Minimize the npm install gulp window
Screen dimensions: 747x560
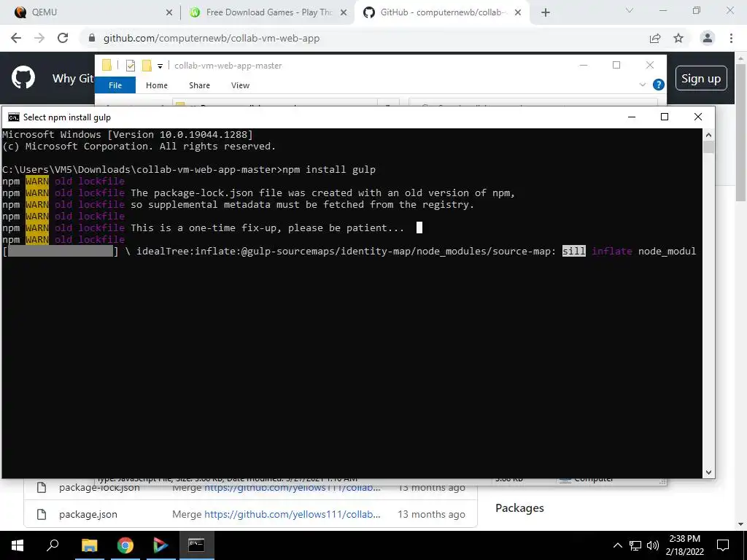(x=632, y=117)
